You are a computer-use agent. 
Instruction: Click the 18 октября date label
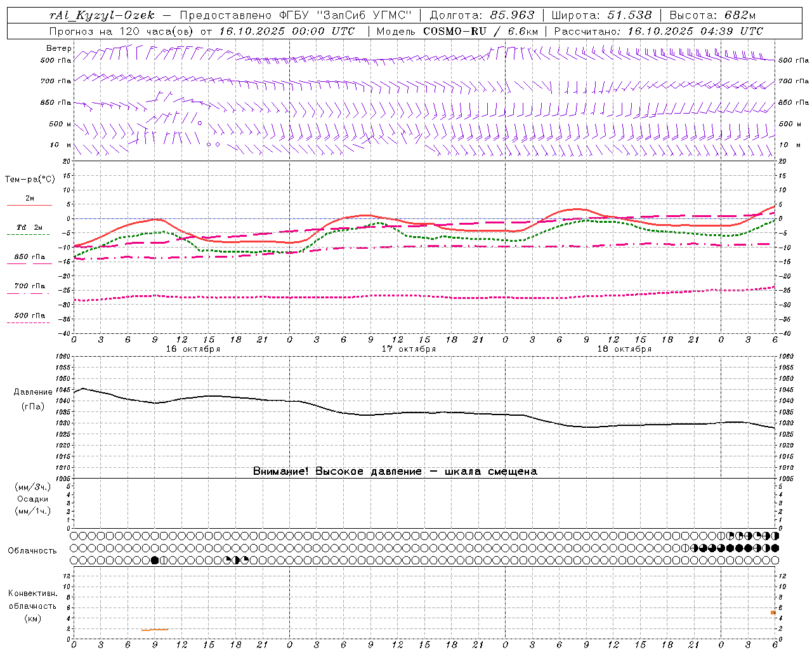(624, 349)
